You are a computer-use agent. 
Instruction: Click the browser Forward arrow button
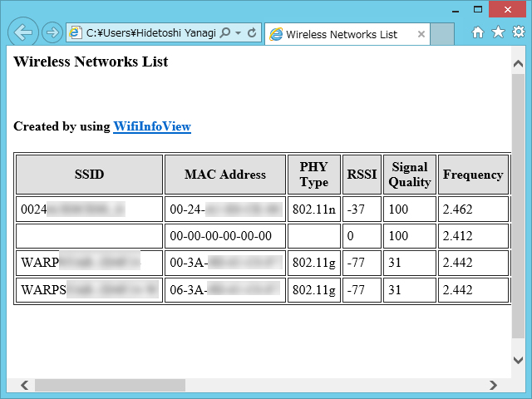pyautogui.click(x=52, y=33)
